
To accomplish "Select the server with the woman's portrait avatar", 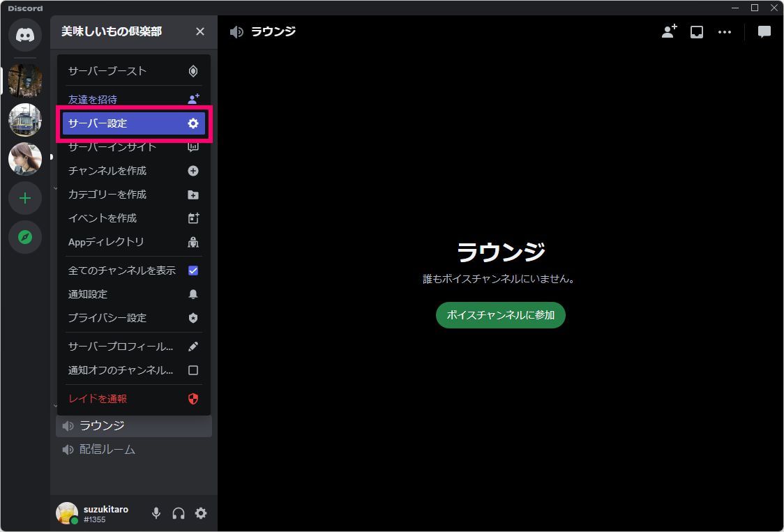I will pyautogui.click(x=25, y=159).
